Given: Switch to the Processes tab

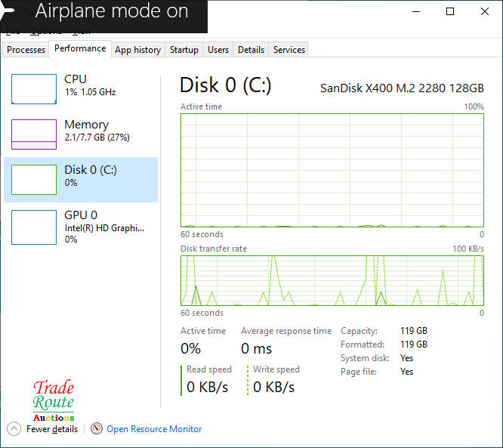Looking at the screenshot, I should 26,50.
